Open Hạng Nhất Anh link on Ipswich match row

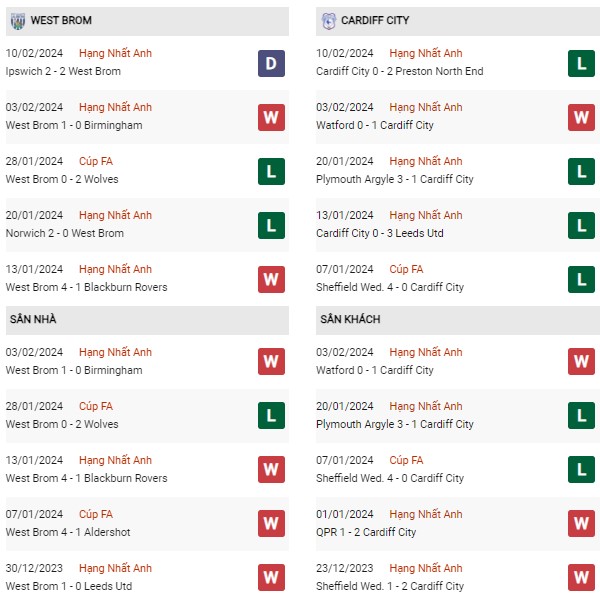coord(115,53)
